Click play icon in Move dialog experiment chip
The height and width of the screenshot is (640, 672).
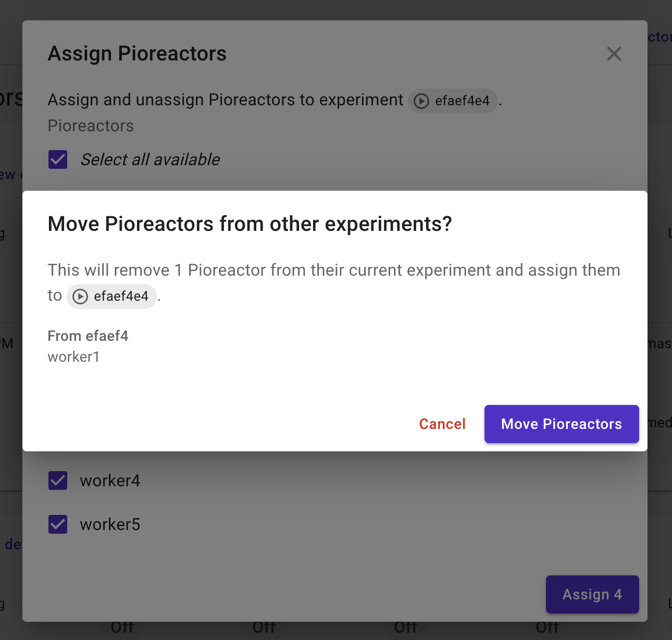pos(80,297)
